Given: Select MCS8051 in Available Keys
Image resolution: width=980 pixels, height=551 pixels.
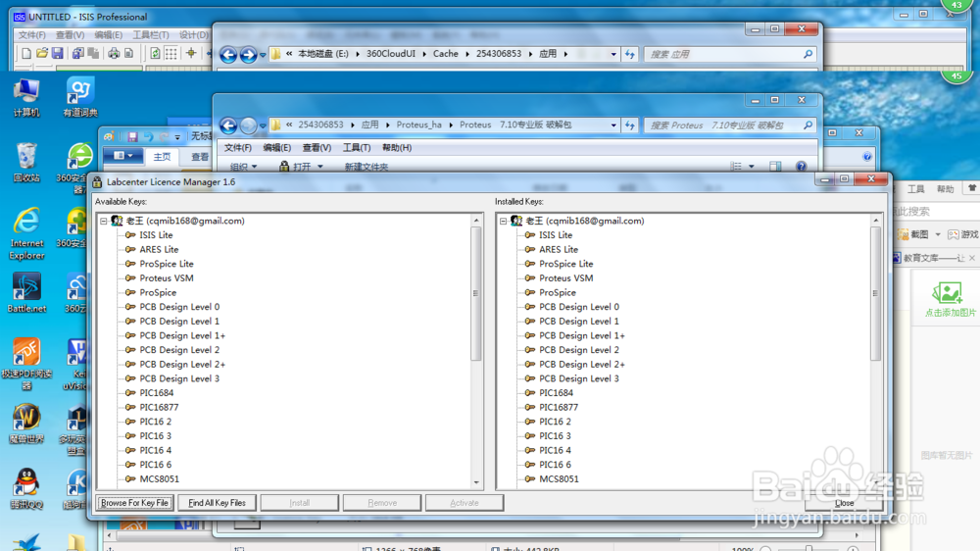Looking at the screenshot, I should 160,479.
